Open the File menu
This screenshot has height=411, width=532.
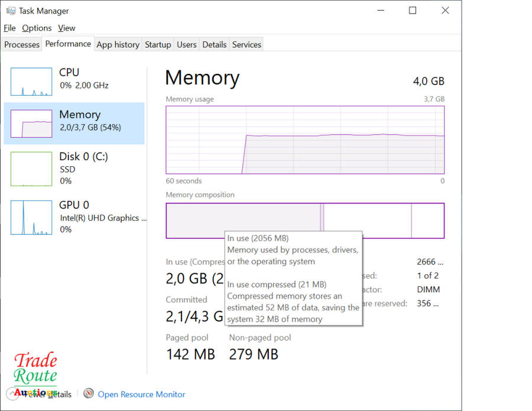pyautogui.click(x=9, y=28)
